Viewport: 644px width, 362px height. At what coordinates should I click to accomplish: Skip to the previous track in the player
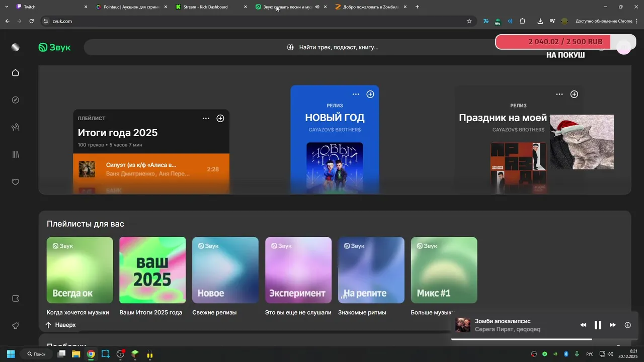click(x=583, y=325)
